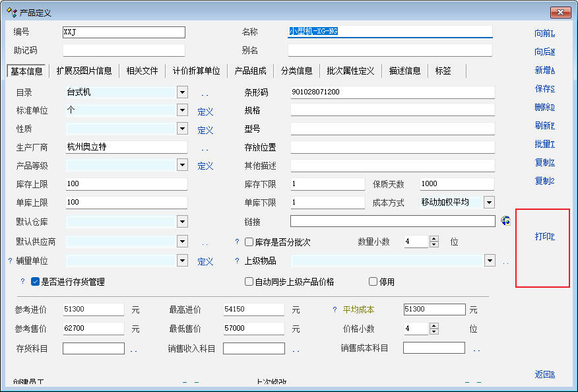Click the help icon next to 库存是否分批

click(x=237, y=242)
